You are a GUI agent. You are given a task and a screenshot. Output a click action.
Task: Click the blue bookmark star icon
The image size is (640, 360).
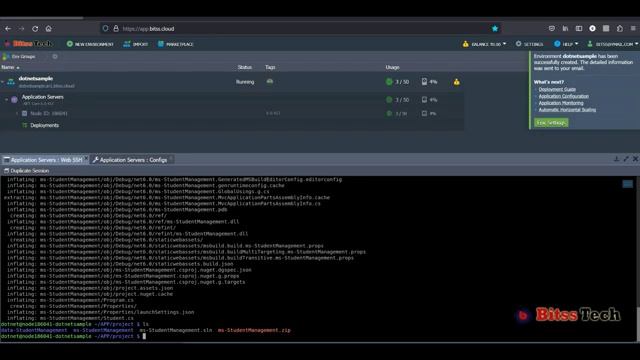495,29
